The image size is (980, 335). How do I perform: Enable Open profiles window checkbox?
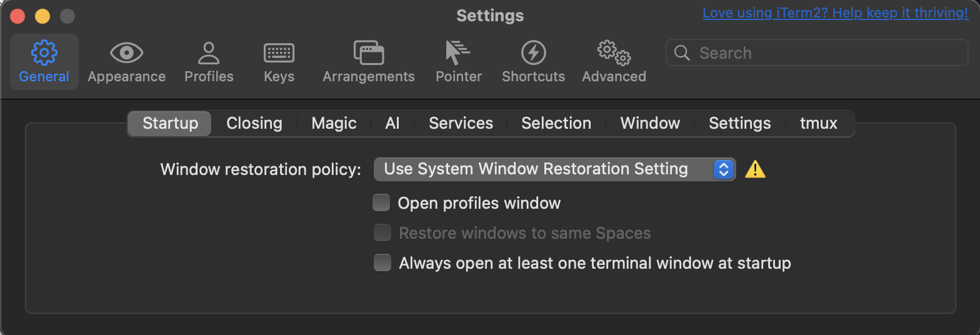(381, 203)
